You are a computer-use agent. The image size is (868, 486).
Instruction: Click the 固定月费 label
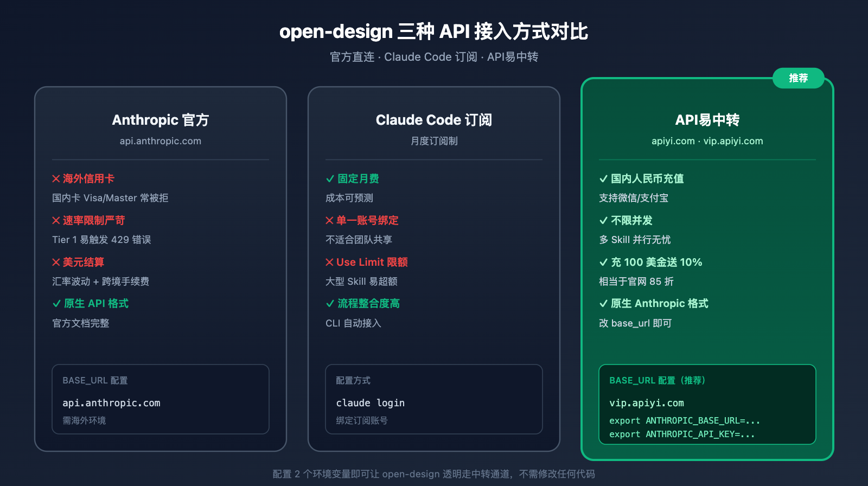(x=358, y=179)
